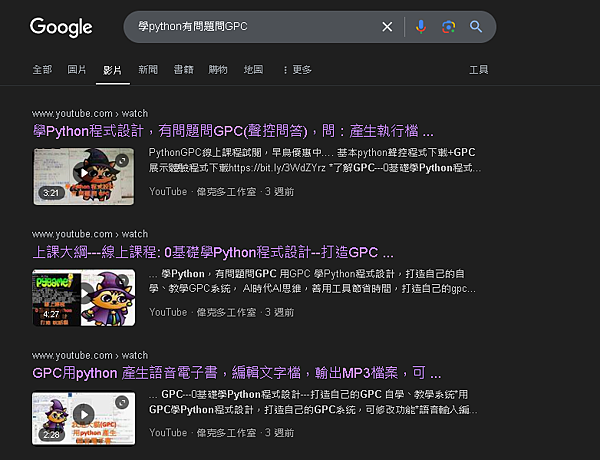Start voice search with the microphone icon

pyautogui.click(x=421, y=27)
